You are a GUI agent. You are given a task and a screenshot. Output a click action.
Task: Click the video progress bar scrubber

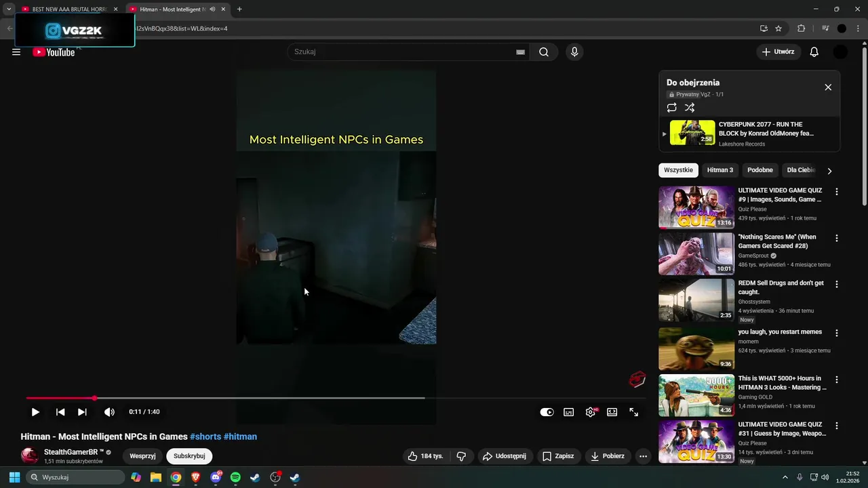pyautogui.click(x=94, y=398)
